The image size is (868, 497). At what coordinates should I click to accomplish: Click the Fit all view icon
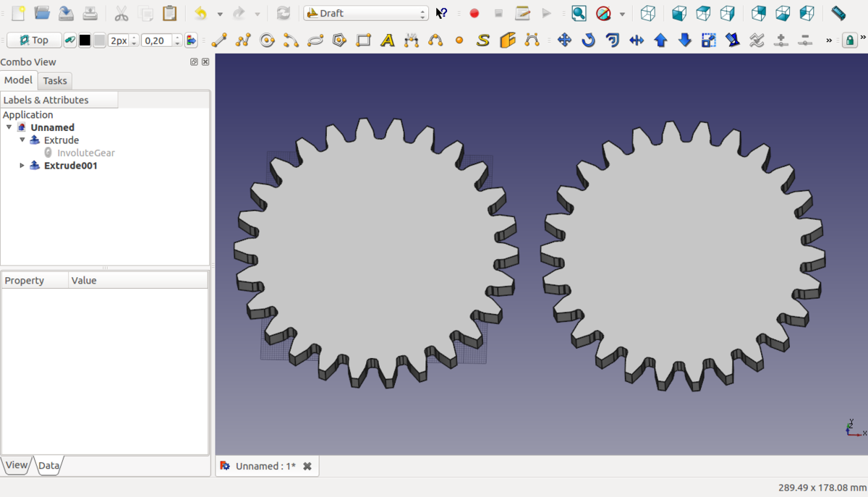tap(579, 13)
